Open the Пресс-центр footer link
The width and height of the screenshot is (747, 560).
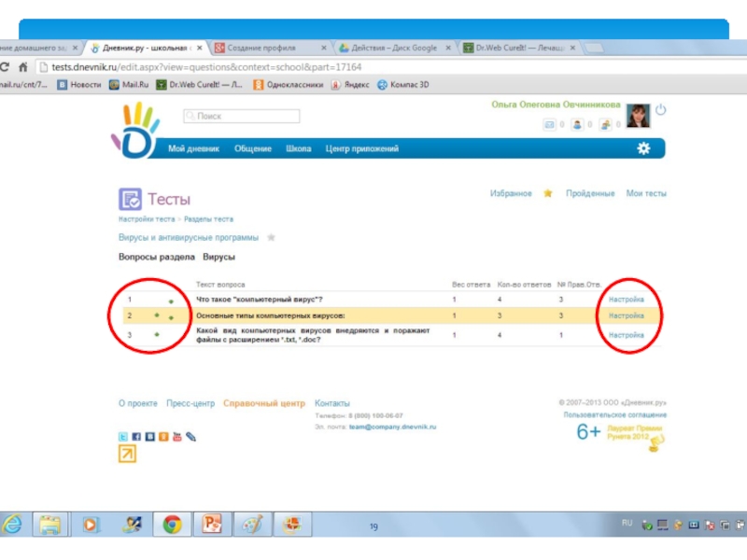[190, 403]
